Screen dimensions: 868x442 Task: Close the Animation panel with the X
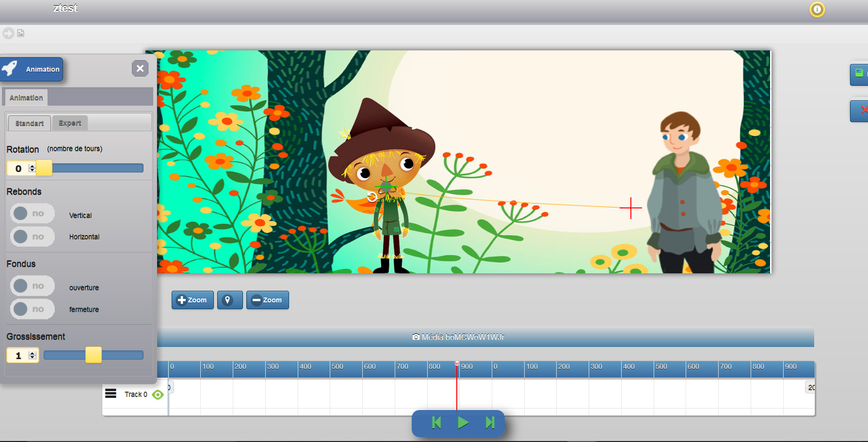140,68
